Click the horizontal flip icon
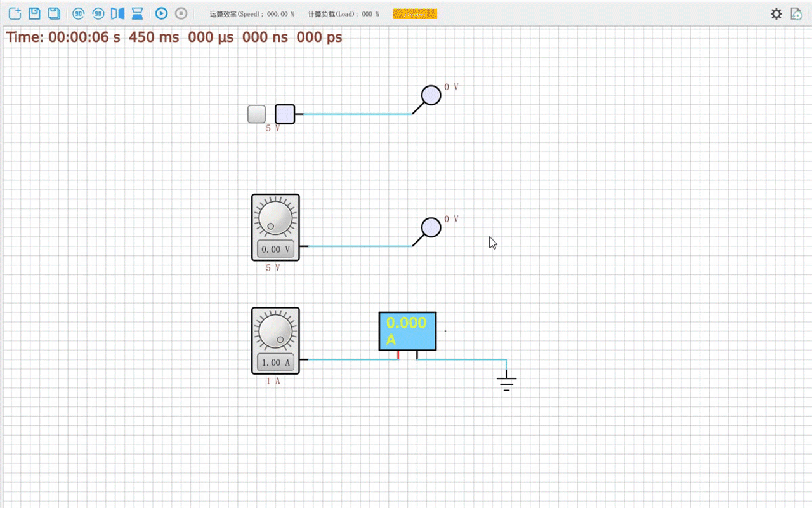This screenshot has width=812, height=508. click(117, 13)
